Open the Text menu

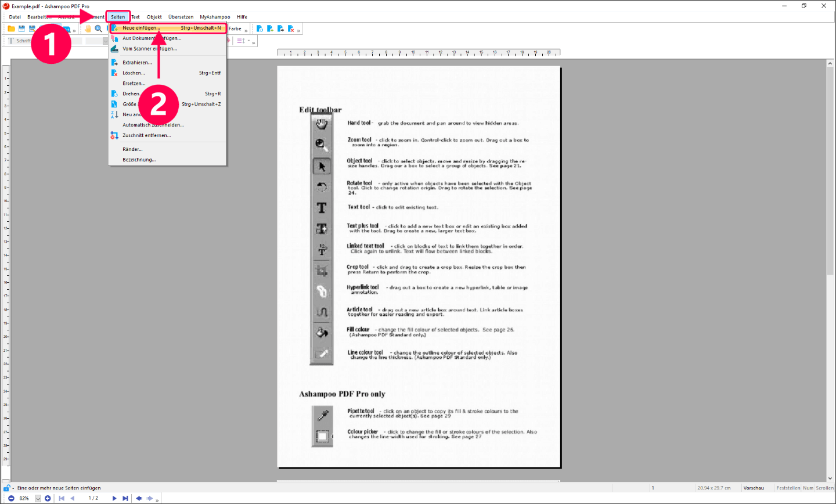point(135,17)
